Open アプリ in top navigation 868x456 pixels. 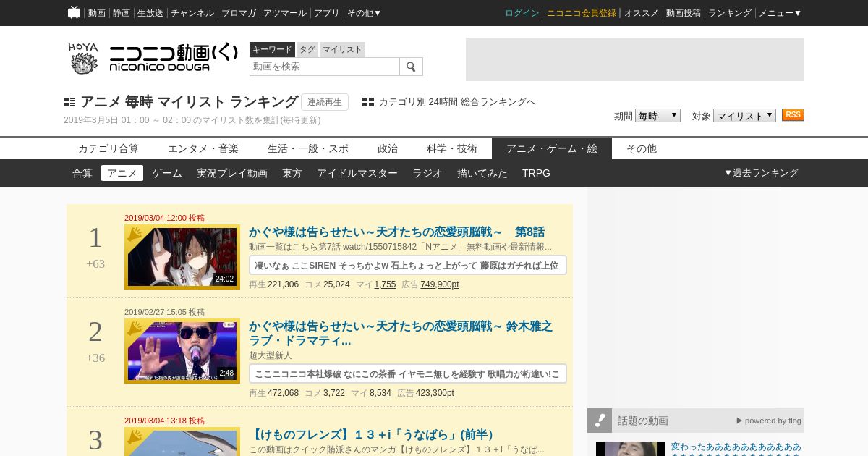tap(327, 13)
